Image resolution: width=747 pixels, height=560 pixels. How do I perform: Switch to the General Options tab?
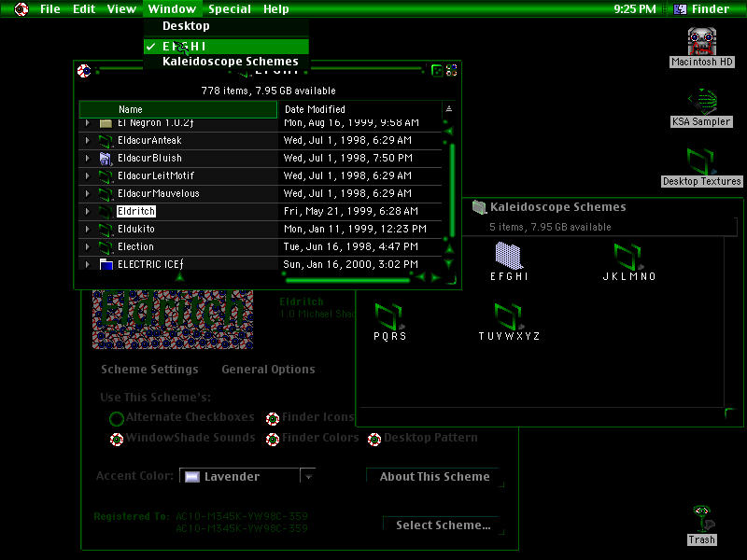point(268,370)
